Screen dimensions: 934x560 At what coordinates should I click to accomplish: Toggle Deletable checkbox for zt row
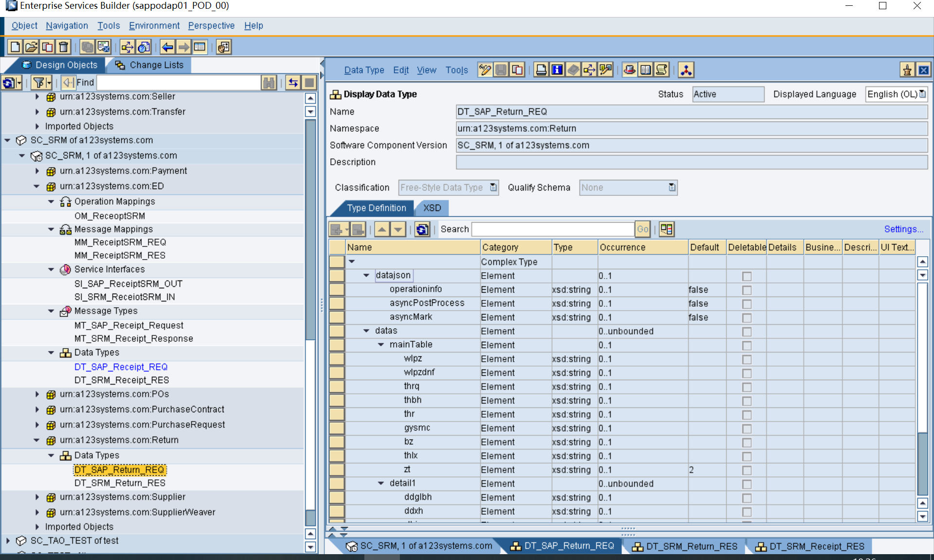[x=747, y=471]
